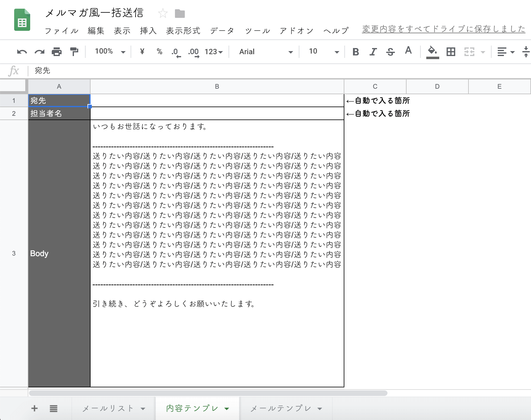Select the paint format roller
The width and height of the screenshot is (531, 420).
74,52
